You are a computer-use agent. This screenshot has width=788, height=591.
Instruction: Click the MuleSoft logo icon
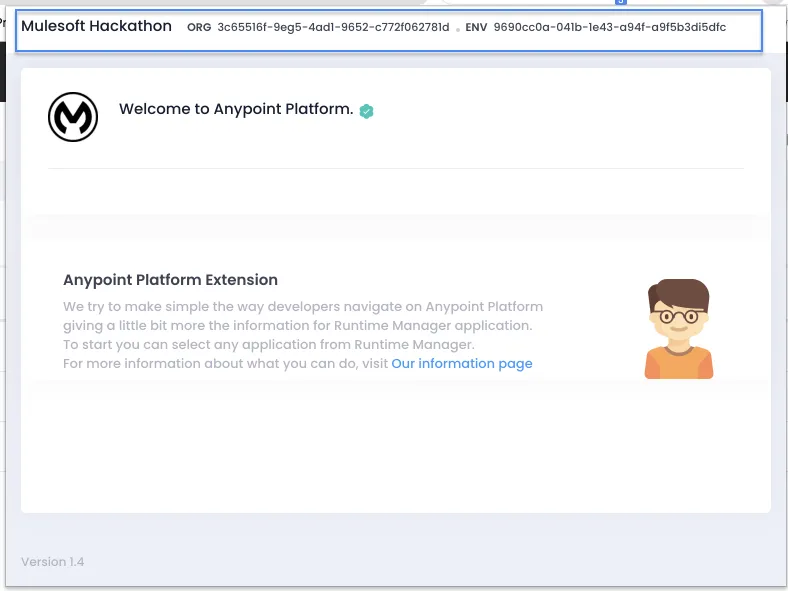pyautogui.click(x=73, y=117)
